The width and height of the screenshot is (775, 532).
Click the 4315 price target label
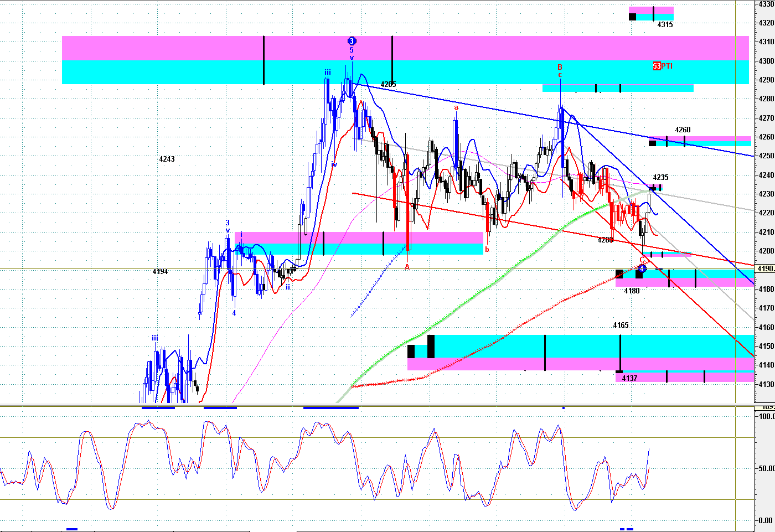point(665,25)
